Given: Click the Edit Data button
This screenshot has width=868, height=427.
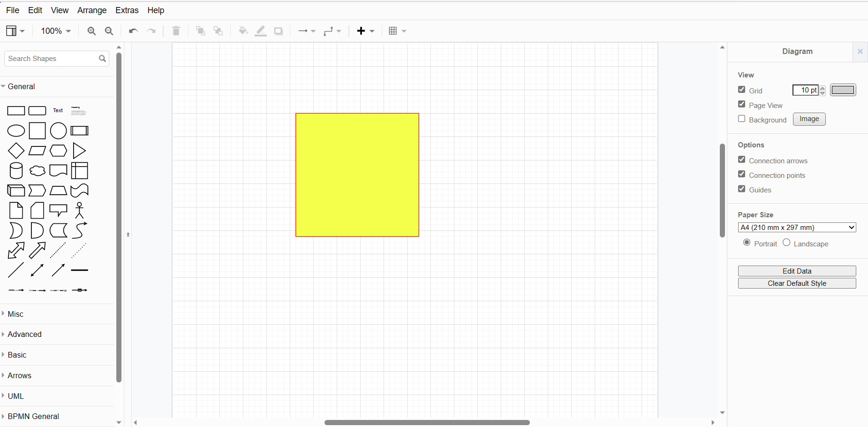Looking at the screenshot, I should click(x=797, y=271).
